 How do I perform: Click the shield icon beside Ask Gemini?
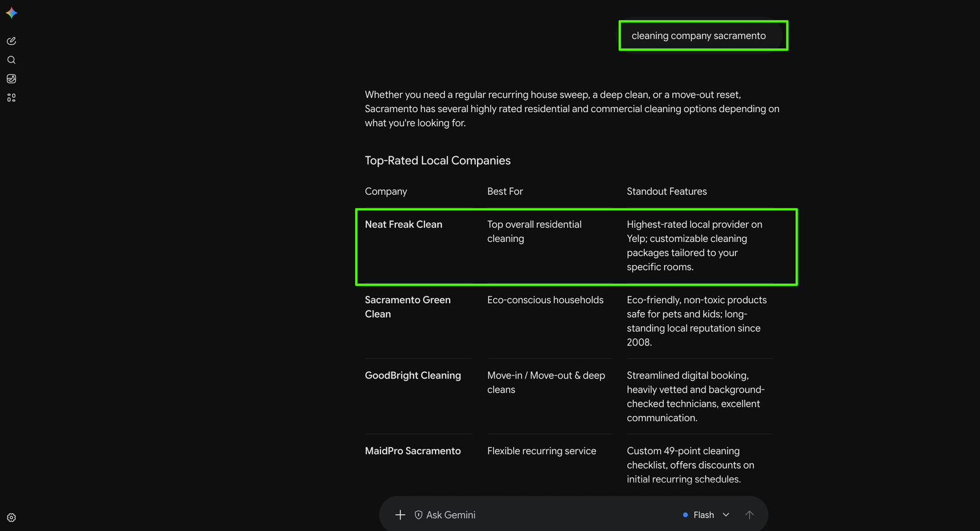click(418, 515)
